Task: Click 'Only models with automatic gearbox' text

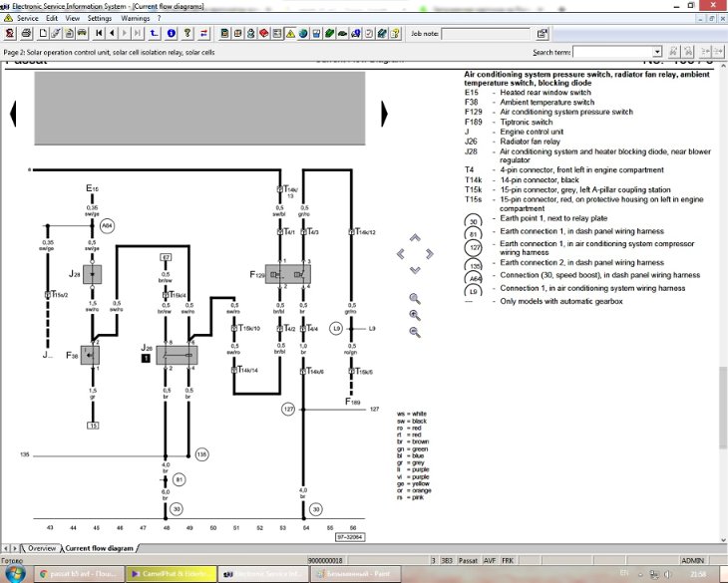Action: tap(561, 301)
